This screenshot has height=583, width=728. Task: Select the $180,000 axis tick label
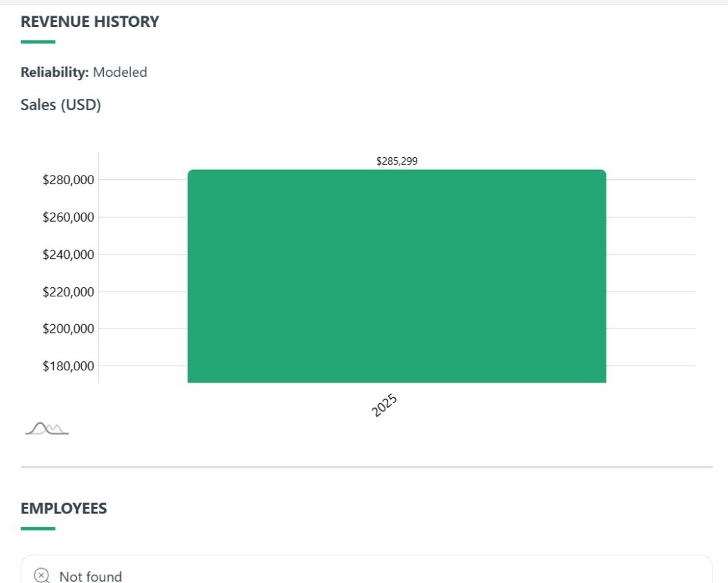click(68, 366)
